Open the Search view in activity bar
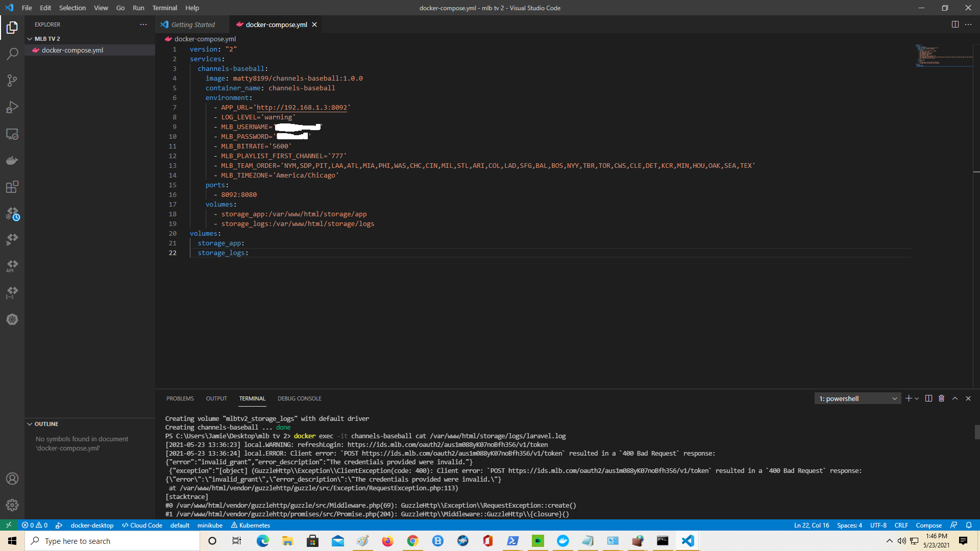 pos(12,54)
